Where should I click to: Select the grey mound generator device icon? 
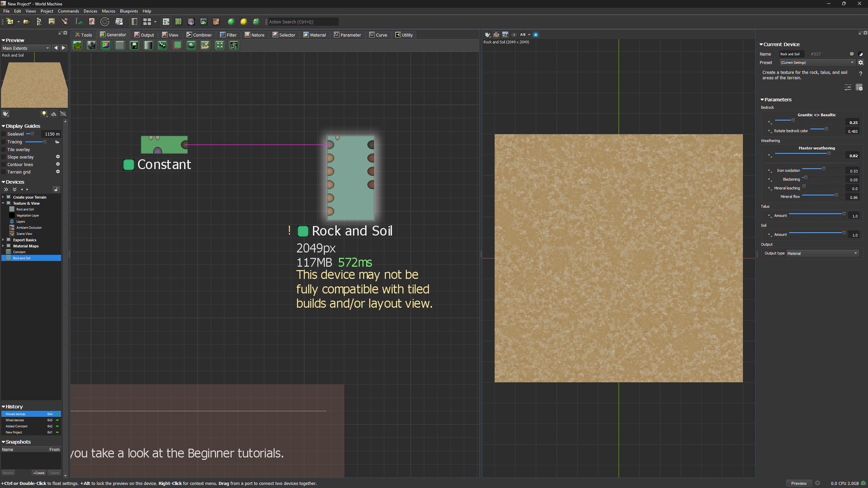coord(191,45)
